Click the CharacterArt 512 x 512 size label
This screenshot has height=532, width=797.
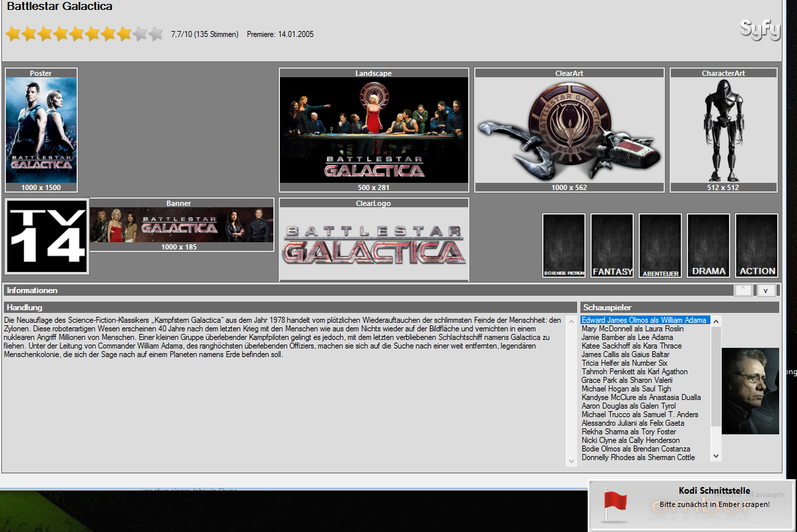[723, 187]
